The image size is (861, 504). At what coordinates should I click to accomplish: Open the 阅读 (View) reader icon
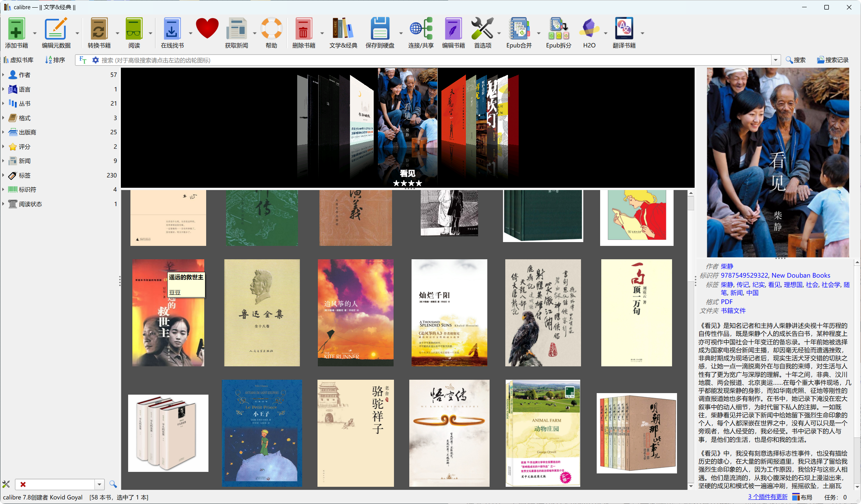coord(134,29)
